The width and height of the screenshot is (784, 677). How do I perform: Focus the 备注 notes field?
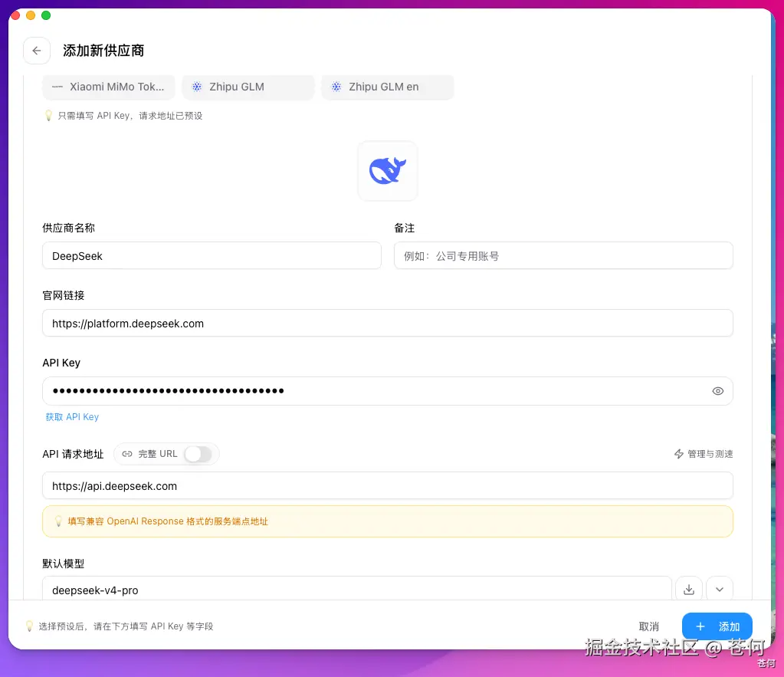[x=563, y=255]
